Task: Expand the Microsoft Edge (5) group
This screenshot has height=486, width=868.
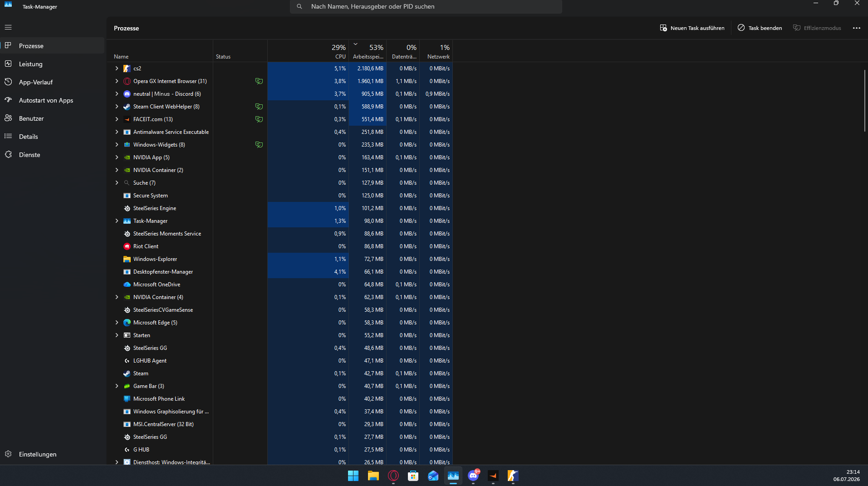Action: click(117, 323)
